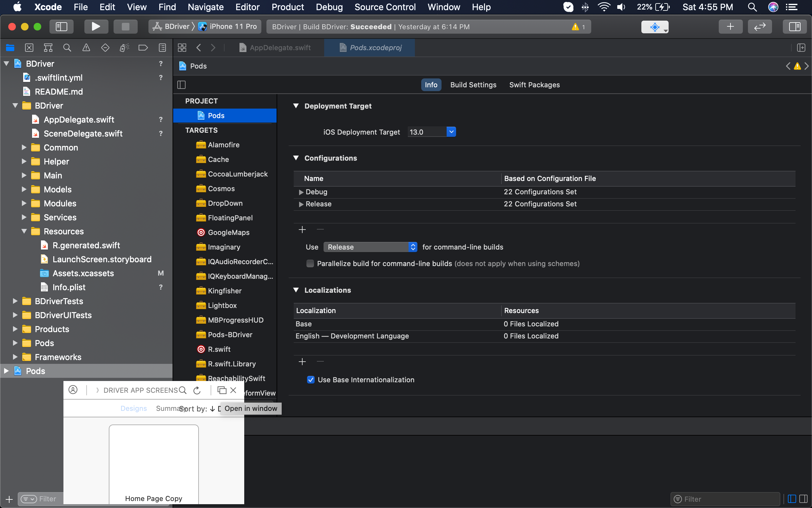The width and height of the screenshot is (812, 508).
Task: Show the Symbol navigator
Action: coord(48,48)
